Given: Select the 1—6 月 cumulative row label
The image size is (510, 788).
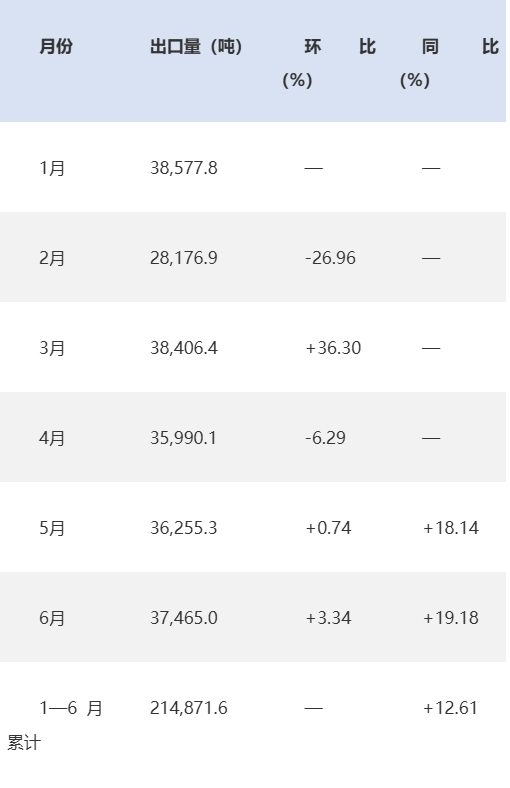Looking at the screenshot, I should click(55, 725).
